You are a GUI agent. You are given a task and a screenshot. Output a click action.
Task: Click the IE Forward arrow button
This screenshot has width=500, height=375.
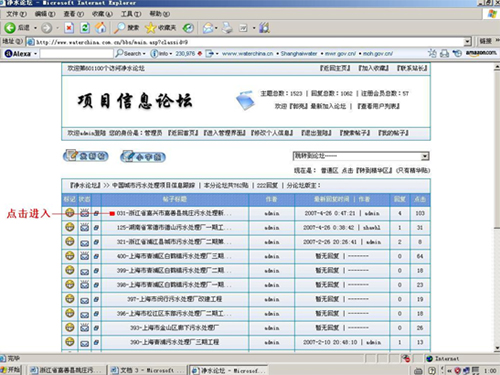click(46, 28)
